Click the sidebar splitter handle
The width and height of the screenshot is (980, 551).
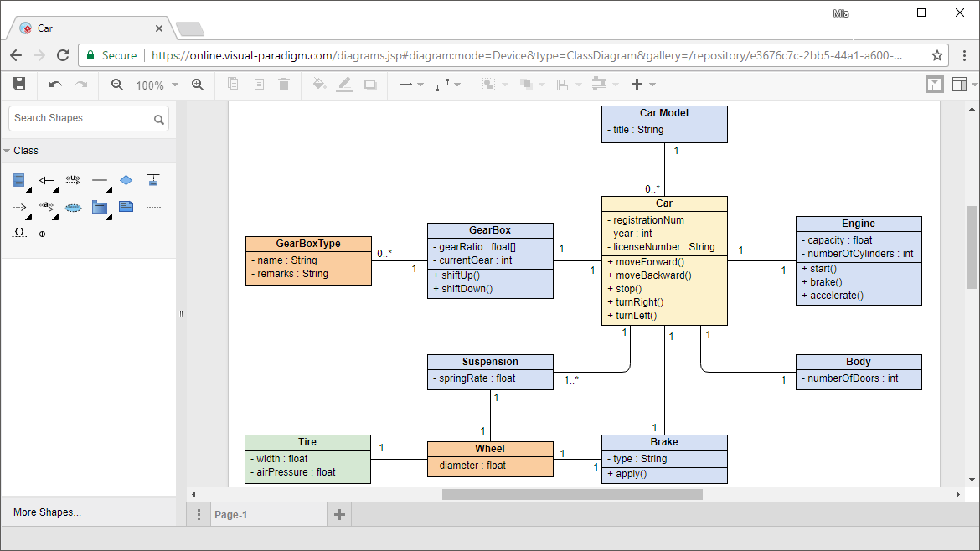(x=181, y=314)
